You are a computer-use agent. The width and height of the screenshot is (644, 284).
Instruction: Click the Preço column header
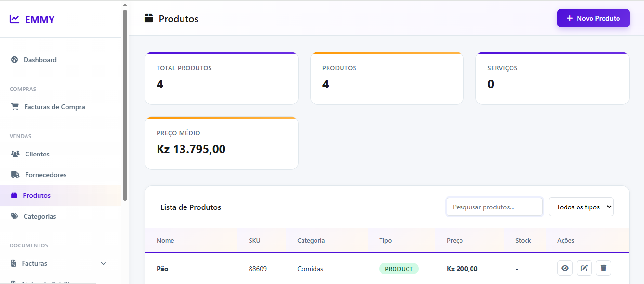tap(455, 240)
